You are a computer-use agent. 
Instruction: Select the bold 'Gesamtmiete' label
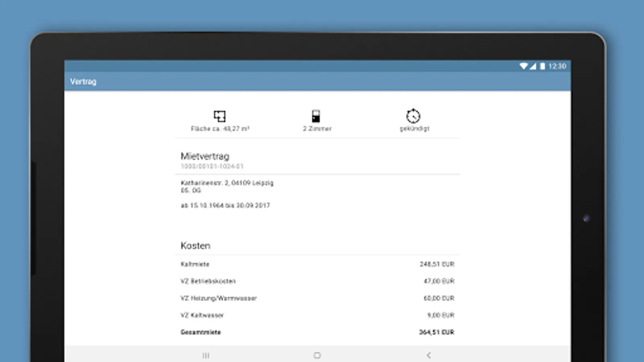(x=201, y=332)
